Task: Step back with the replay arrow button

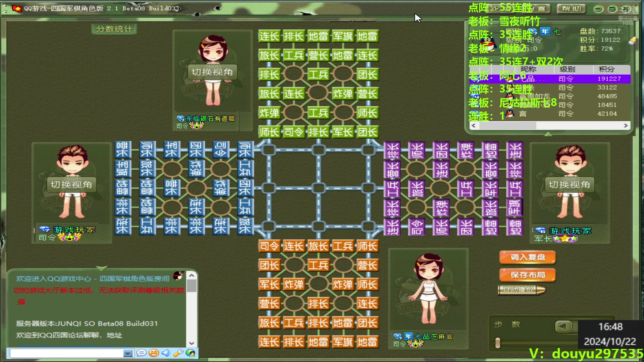Action: (x=563, y=326)
